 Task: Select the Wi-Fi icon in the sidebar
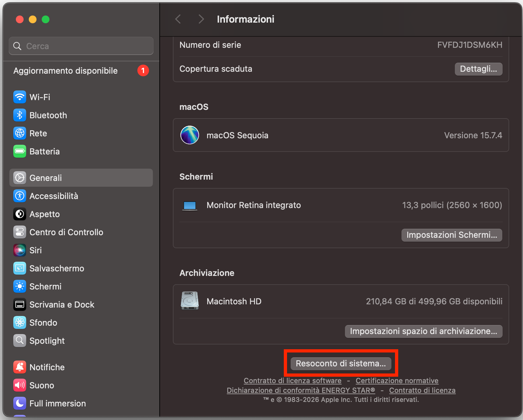tap(20, 97)
